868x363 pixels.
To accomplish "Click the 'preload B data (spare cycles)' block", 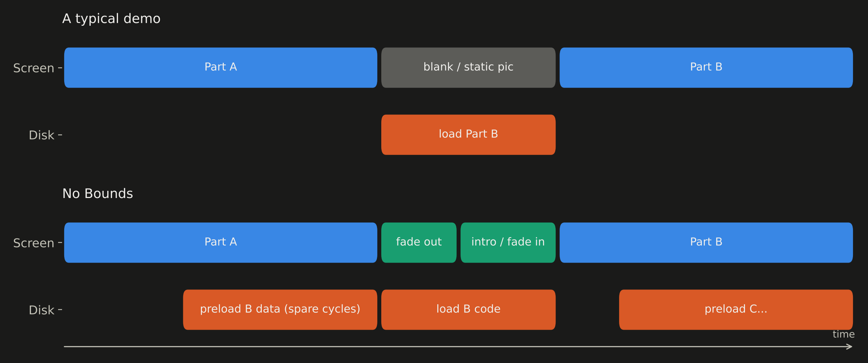I will pos(280,310).
